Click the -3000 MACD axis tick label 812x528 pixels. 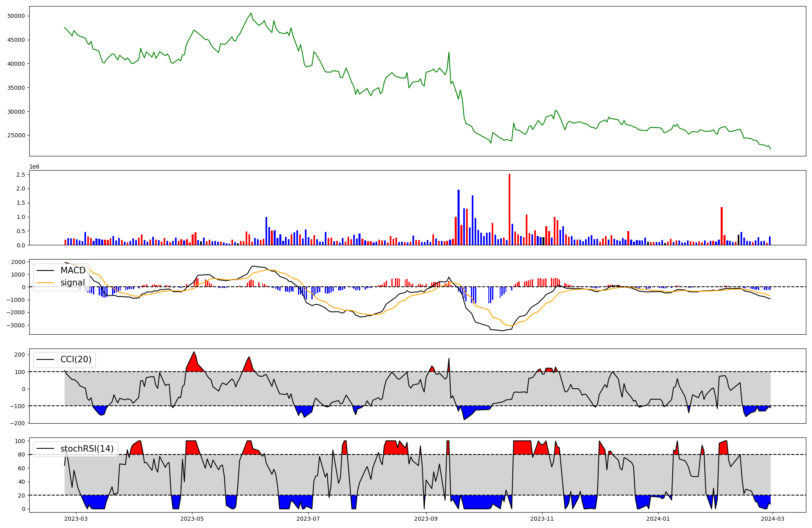point(16,325)
